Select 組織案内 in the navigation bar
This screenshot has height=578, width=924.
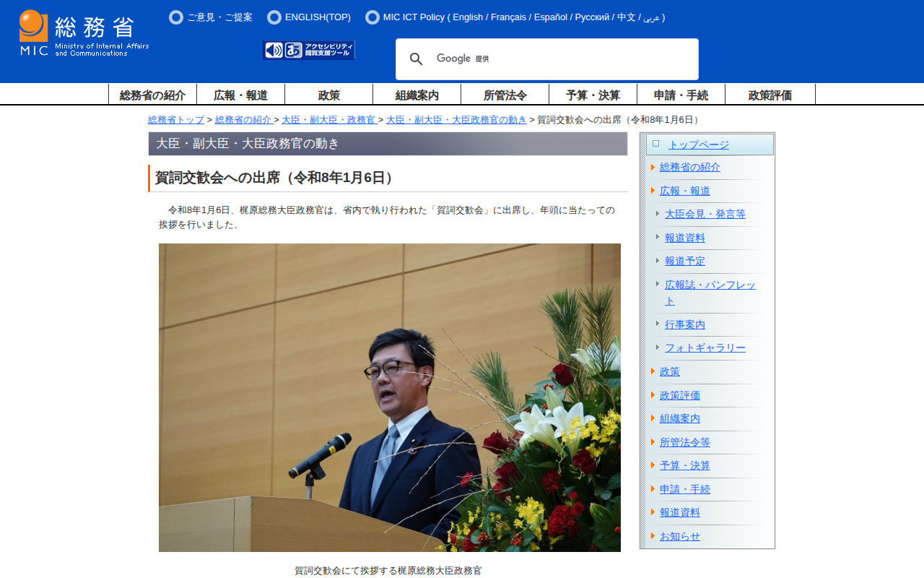click(417, 95)
